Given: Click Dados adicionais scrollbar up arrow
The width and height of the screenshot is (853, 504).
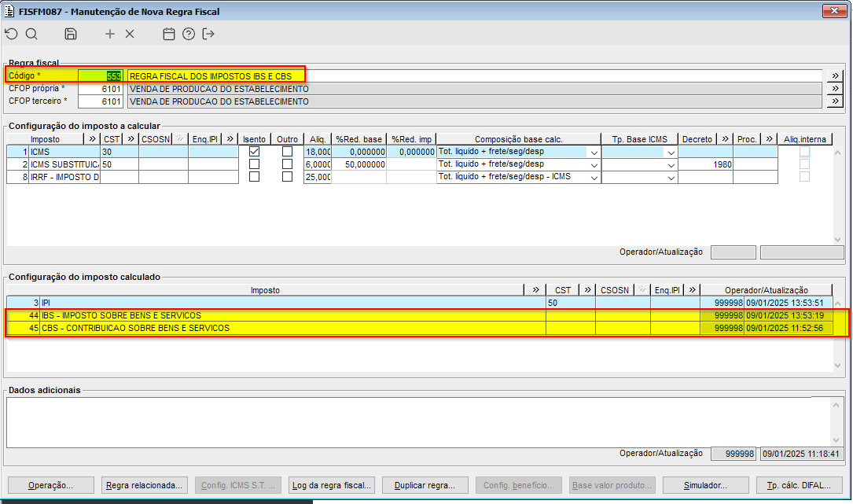Looking at the screenshot, I should click(x=836, y=404).
